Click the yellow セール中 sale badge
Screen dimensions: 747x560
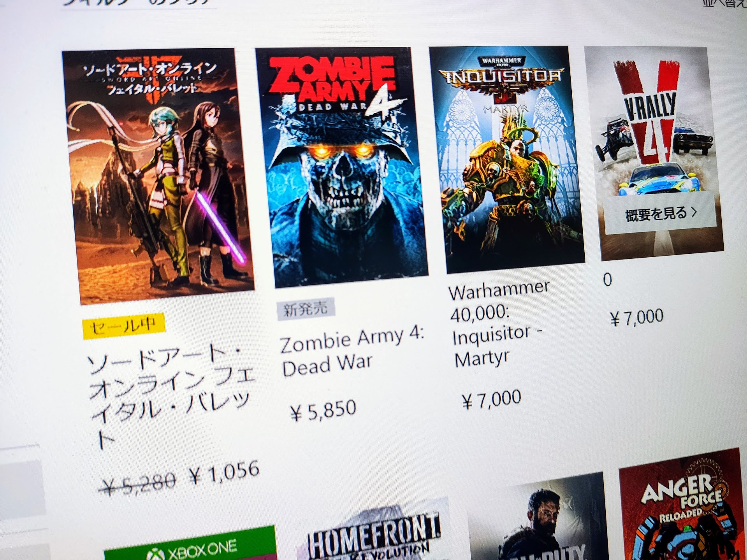[x=124, y=325]
